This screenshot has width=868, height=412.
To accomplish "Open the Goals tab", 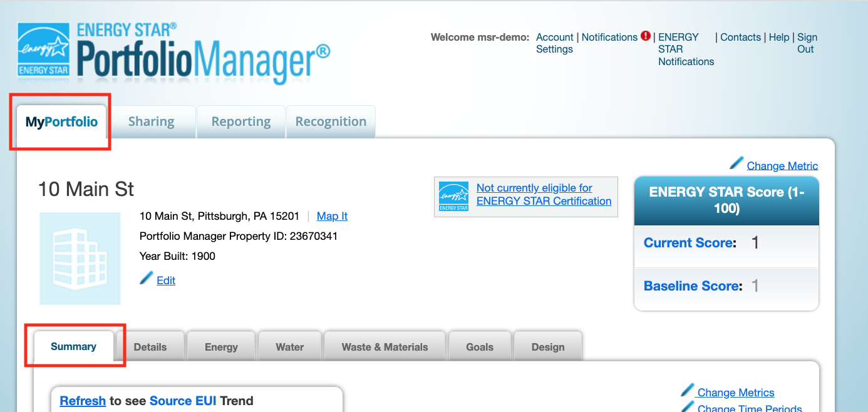I will click(x=480, y=347).
